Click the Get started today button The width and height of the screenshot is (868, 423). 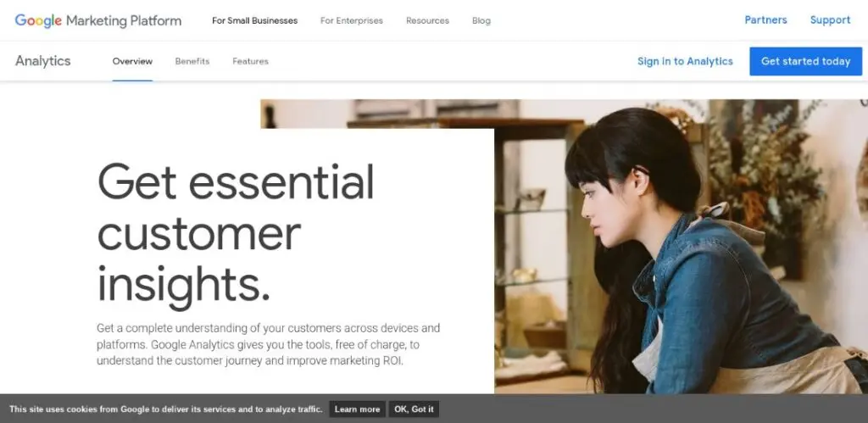pyautogui.click(x=805, y=61)
